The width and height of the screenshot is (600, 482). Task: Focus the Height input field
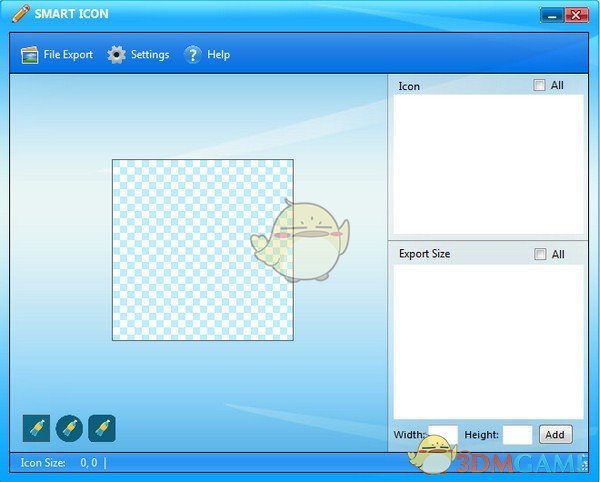coord(517,435)
